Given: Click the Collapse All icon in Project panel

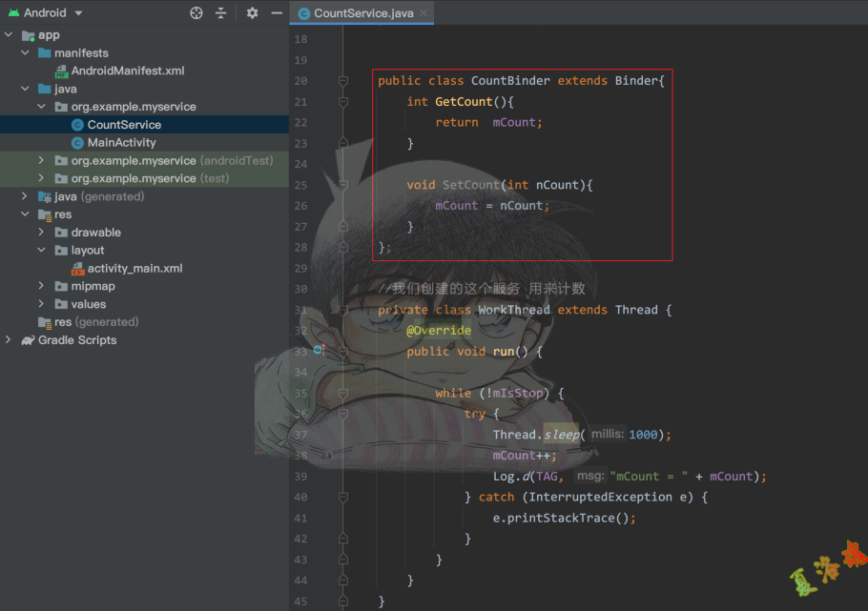Looking at the screenshot, I should (x=221, y=13).
